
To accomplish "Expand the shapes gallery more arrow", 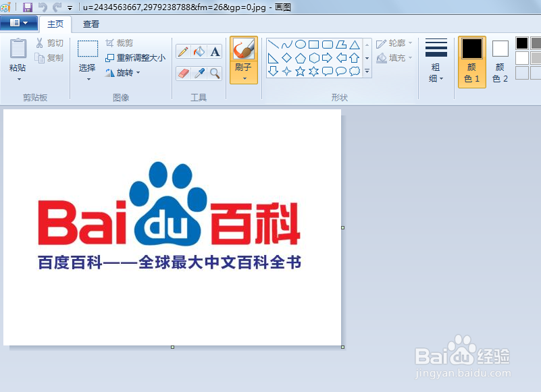I will (367, 71).
